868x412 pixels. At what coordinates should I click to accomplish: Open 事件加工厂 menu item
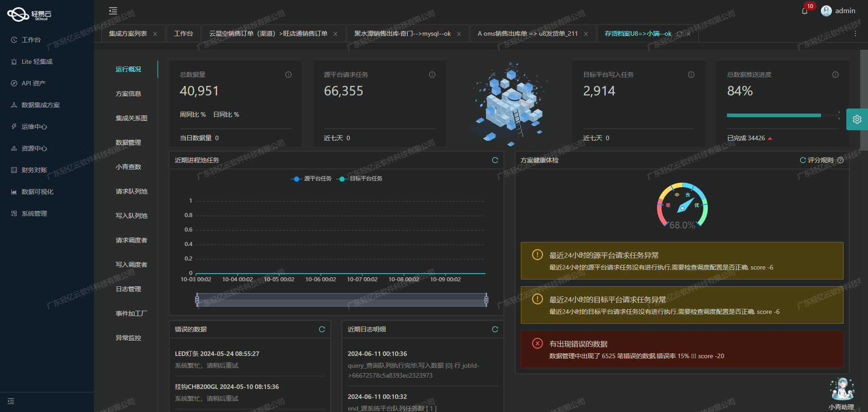132,313
